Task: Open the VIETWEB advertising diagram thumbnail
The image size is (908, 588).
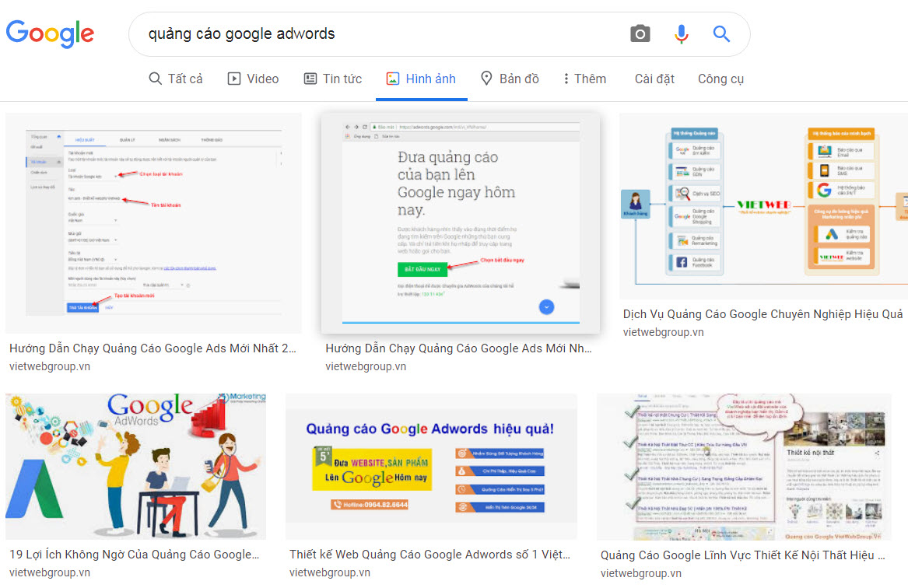Action: pyautogui.click(x=763, y=206)
